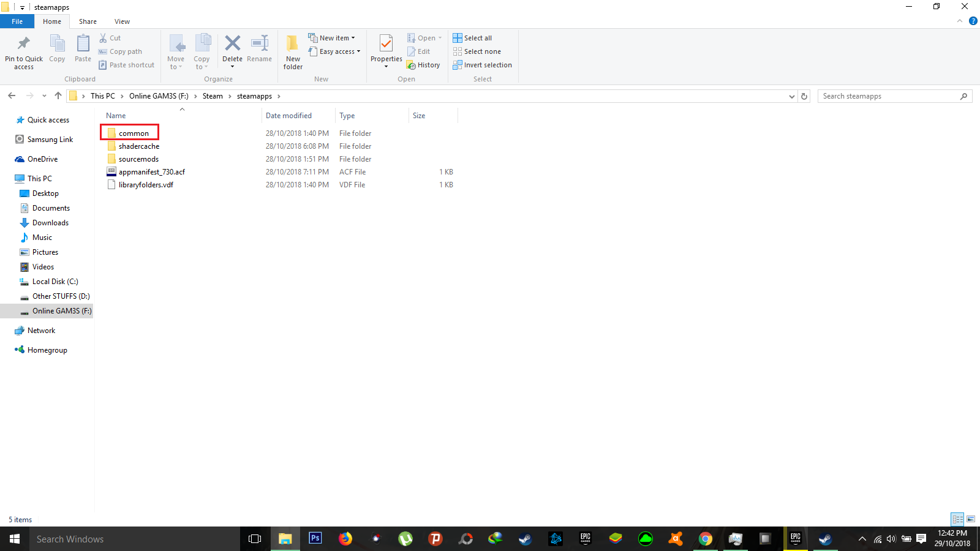The height and width of the screenshot is (551, 980).
Task: Expand the address bar history dropdown
Action: pos(792,96)
